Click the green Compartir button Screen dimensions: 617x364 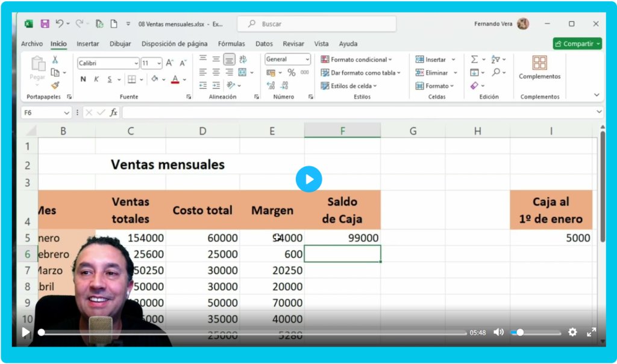click(x=577, y=44)
